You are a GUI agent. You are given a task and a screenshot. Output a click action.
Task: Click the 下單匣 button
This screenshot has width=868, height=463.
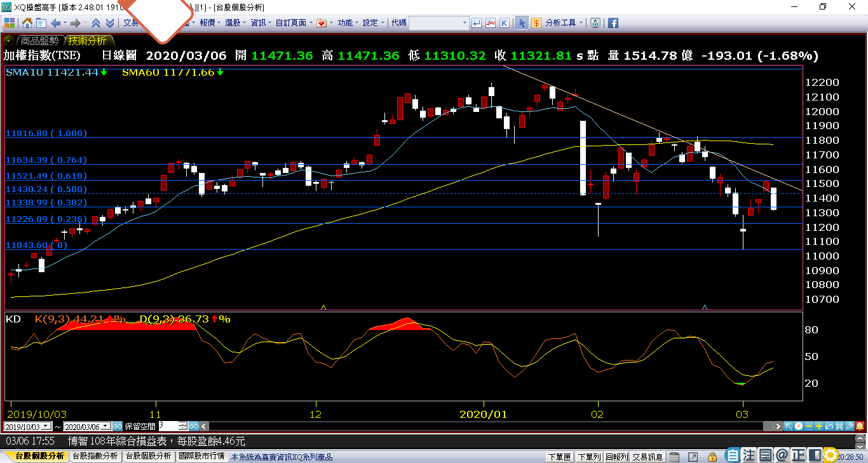click(559, 457)
